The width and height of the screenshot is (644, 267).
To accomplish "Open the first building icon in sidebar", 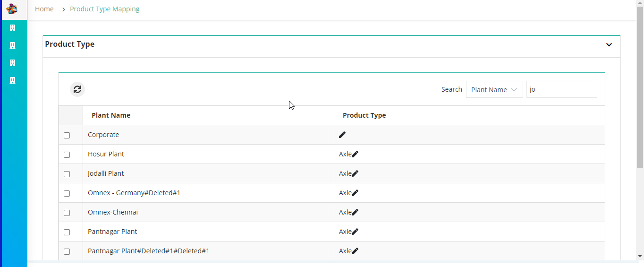I will [13, 28].
